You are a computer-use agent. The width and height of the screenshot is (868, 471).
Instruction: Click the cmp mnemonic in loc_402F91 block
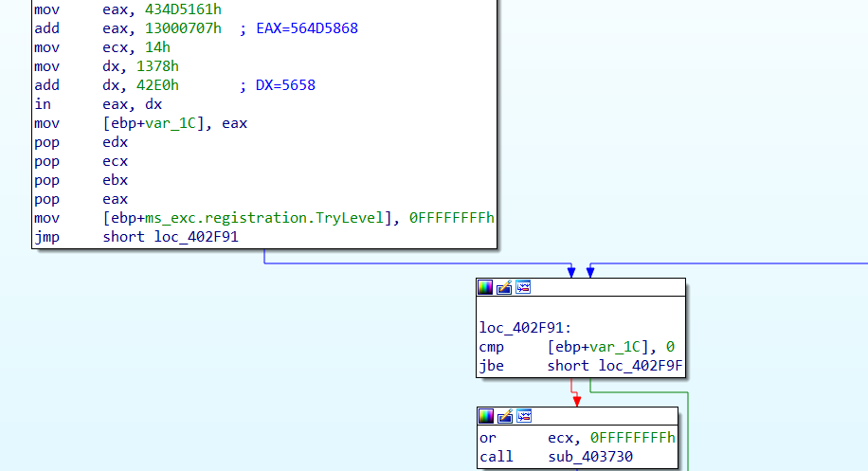pos(492,347)
